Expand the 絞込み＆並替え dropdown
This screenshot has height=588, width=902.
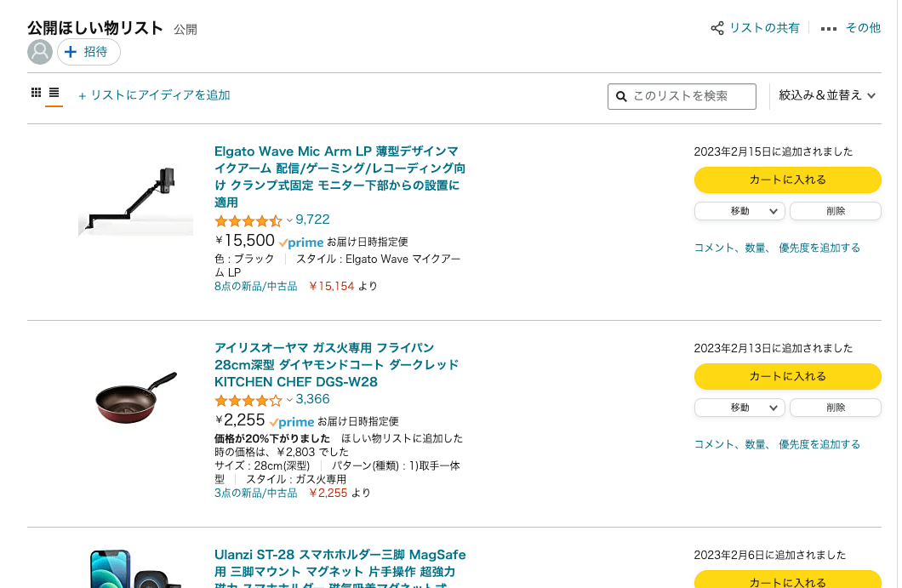[826, 95]
